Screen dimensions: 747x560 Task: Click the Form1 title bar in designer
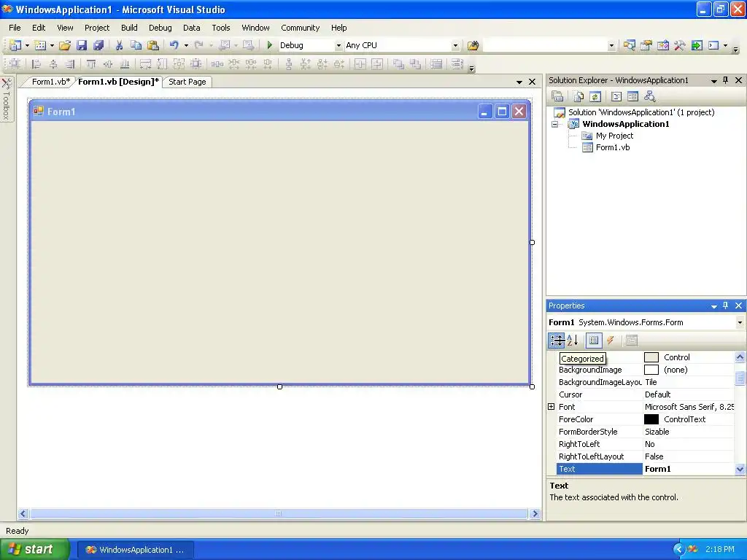(279, 111)
